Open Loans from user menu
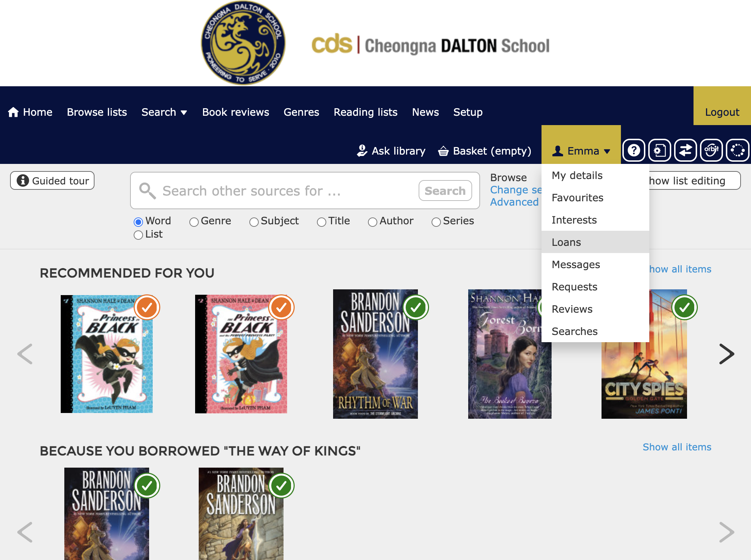This screenshot has height=560, width=751. [x=595, y=242]
